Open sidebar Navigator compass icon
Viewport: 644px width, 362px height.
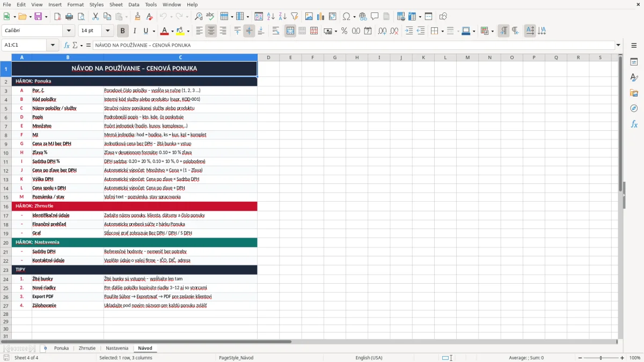pyautogui.click(x=634, y=109)
